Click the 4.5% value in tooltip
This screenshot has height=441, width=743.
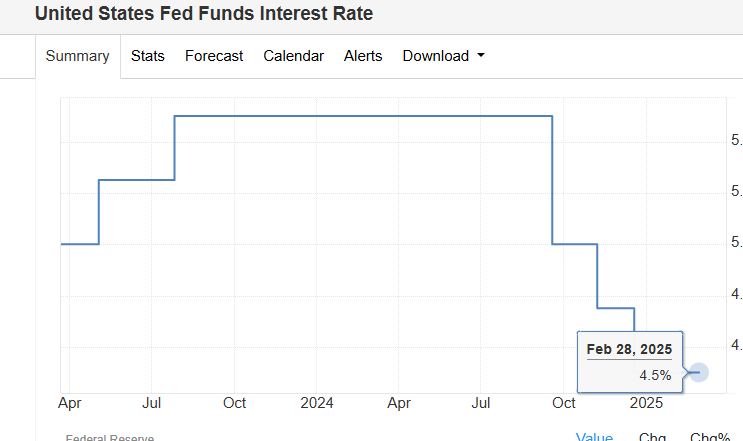coord(655,375)
